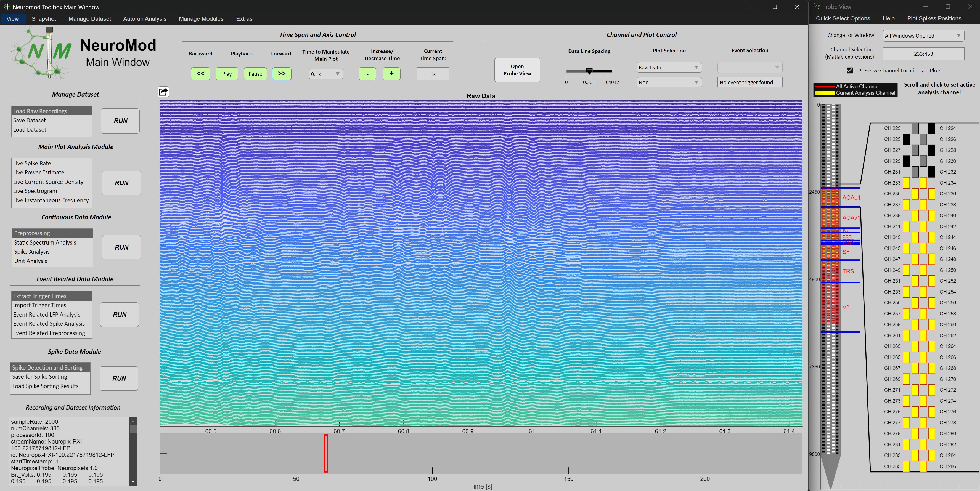Open Plot Spikes Positions menu

[934, 18]
